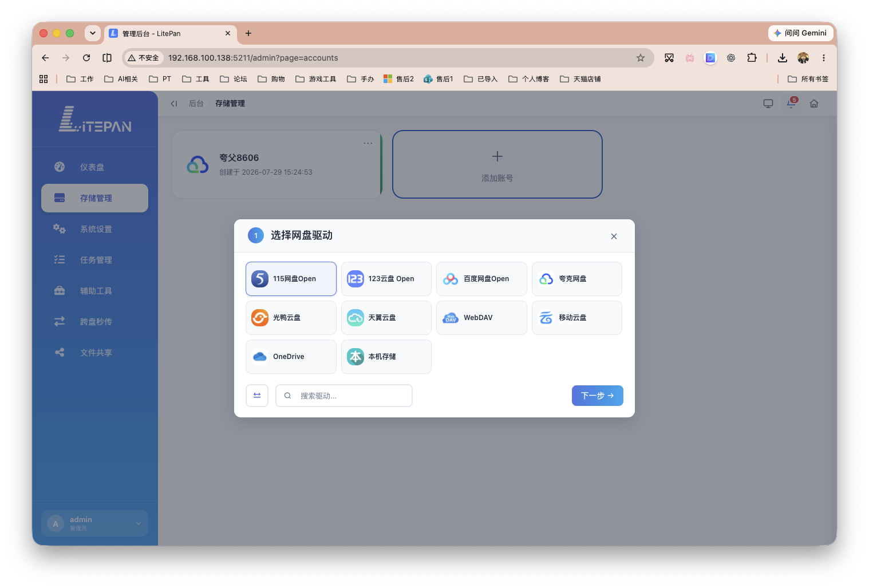Choose the 123云盘 Open driver

(x=386, y=279)
